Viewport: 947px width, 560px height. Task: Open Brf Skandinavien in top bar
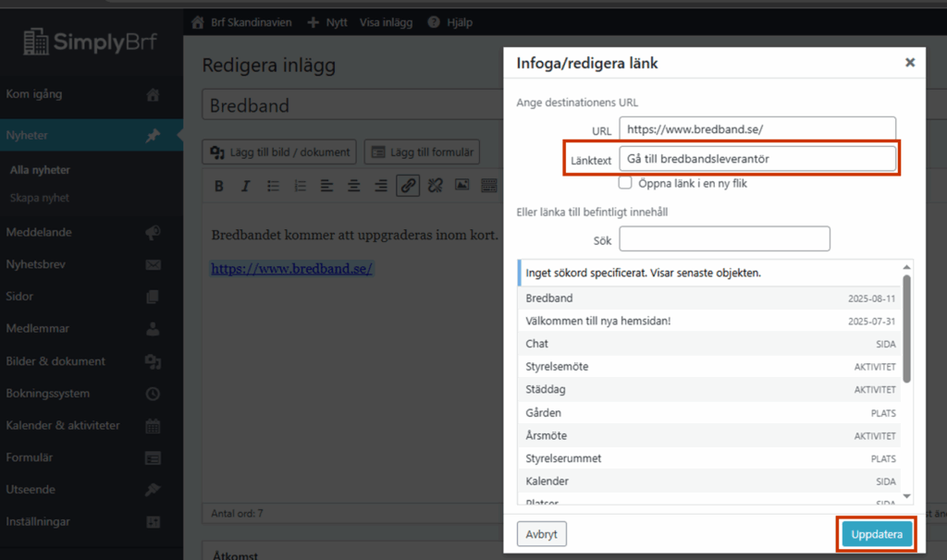[x=242, y=22]
